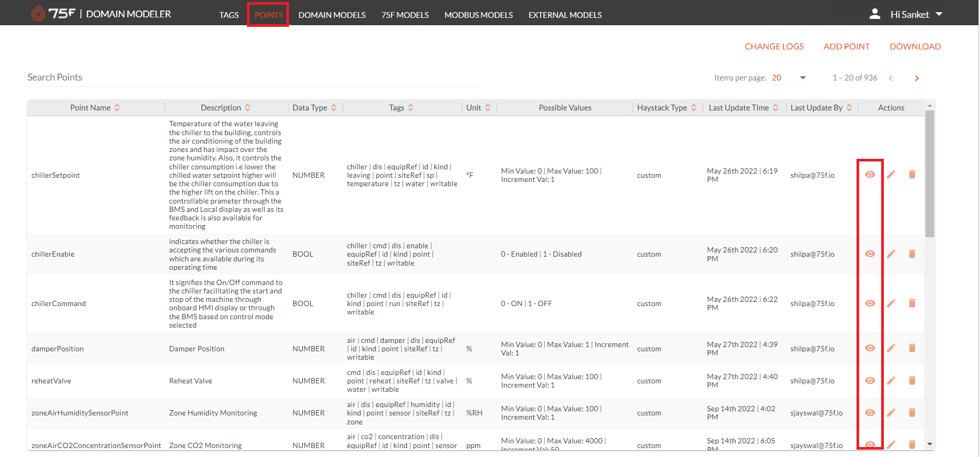This screenshot has width=980, height=457.
Task: Edit the damperPosition point
Action: (891, 348)
